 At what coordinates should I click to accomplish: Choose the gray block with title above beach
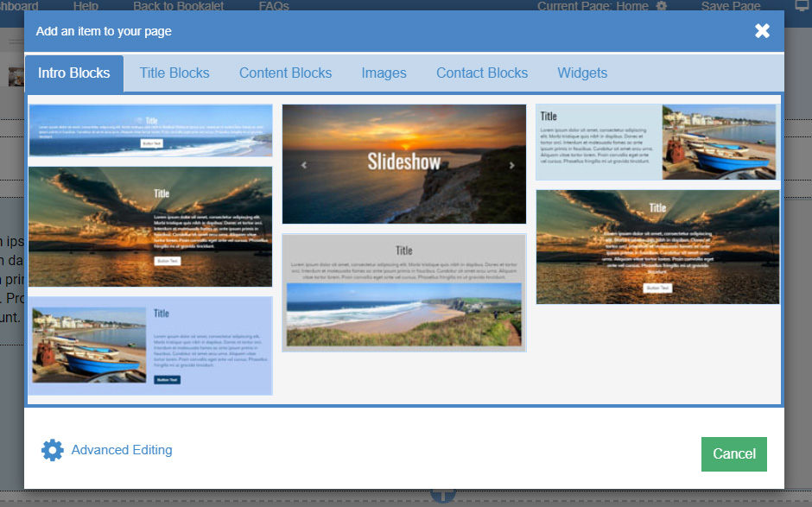point(403,293)
